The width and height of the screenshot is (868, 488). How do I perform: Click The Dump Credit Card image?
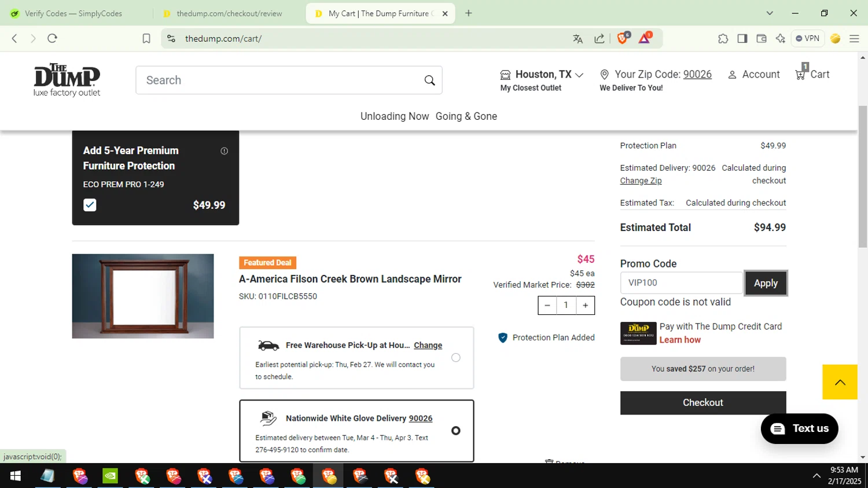[x=638, y=333]
